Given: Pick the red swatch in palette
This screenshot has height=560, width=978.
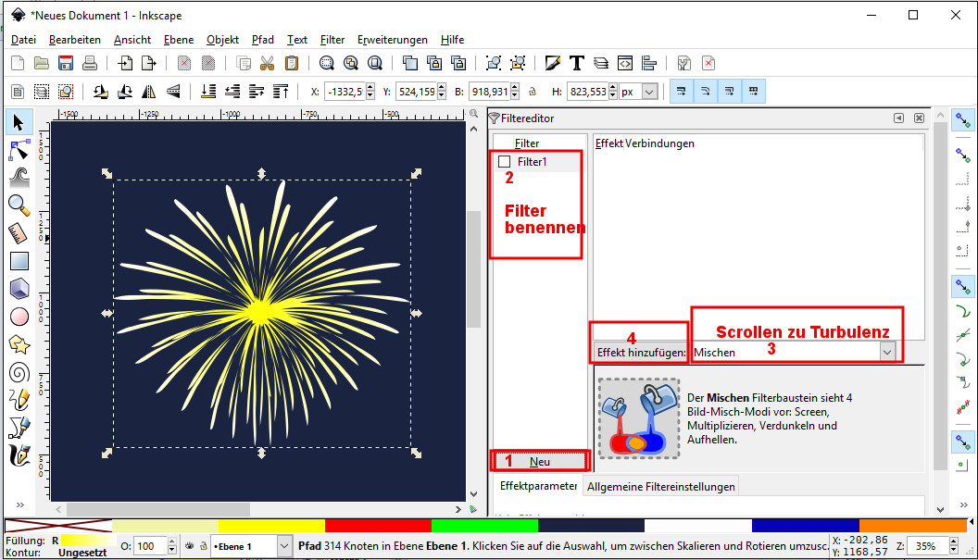Looking at the screenshot, I should (x=377, y=525).
